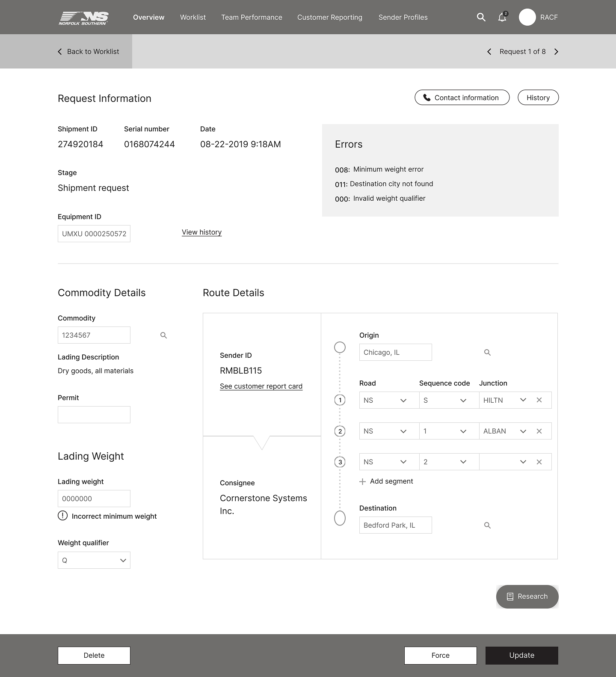Click the Research button
This screenshot has width=616, height=677.
point(527,597)
